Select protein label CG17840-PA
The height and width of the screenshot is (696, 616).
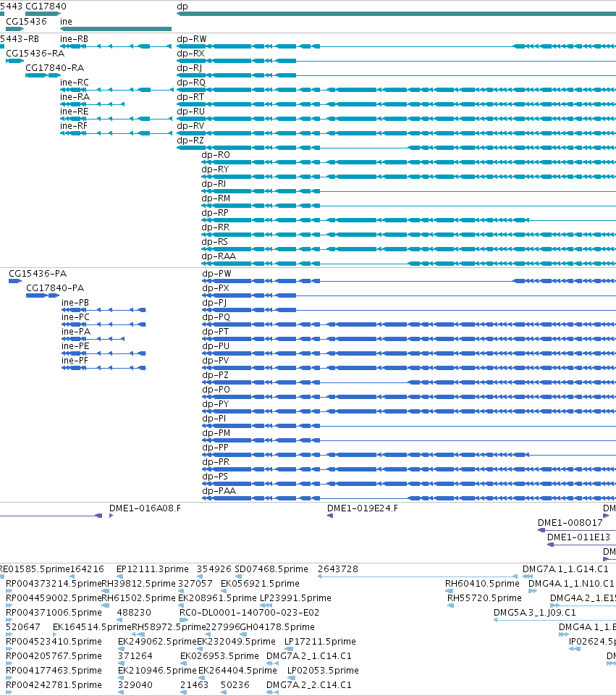click(x=55, y=288)
